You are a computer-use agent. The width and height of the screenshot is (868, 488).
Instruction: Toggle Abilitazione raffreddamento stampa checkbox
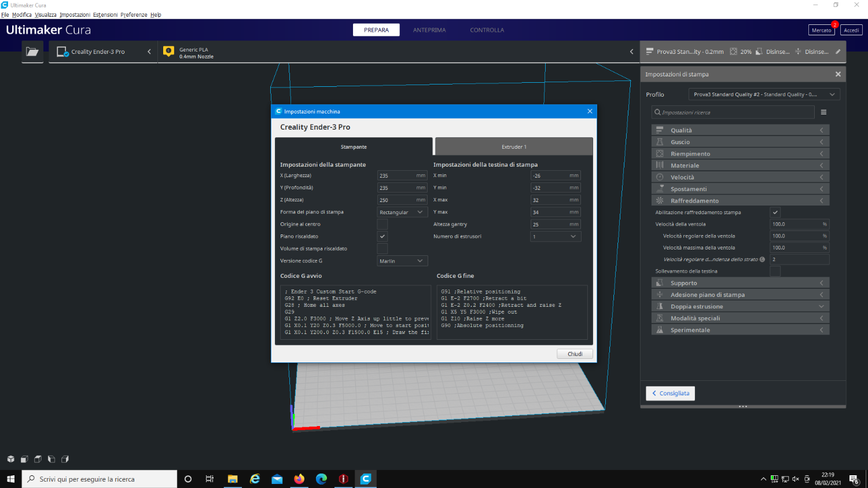point(775,212)
